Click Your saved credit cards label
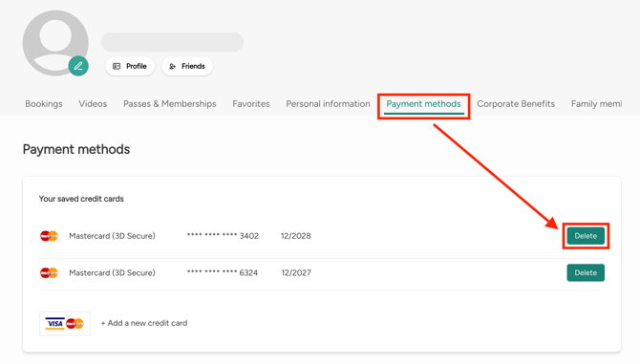The height and width of the screenshot is (364, 640). pyautogui.click(x=81, y=199)
